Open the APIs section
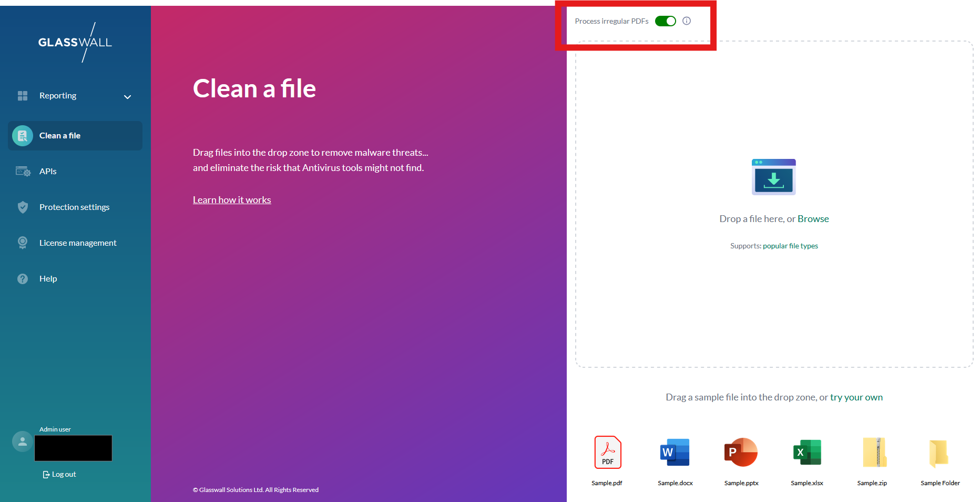 point(48,171)
